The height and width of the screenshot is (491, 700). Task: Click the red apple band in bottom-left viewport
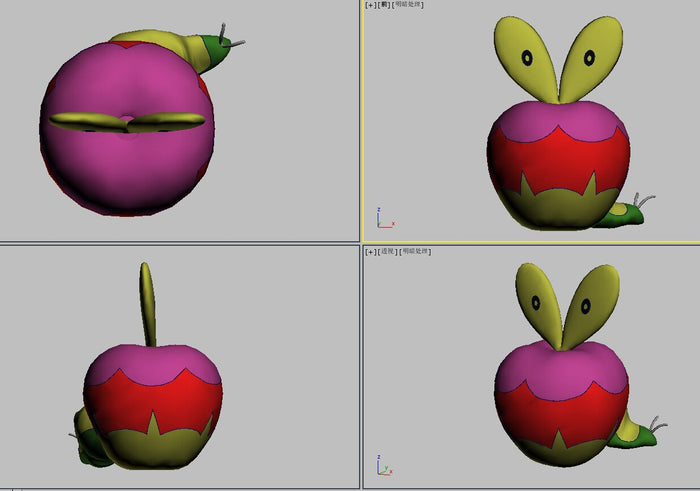[150, 400]
